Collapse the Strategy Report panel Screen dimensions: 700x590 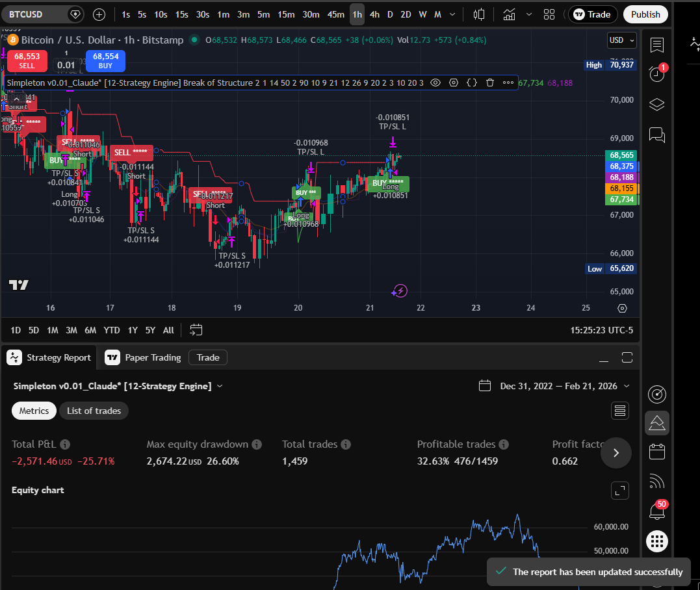[x=603, y=357]
